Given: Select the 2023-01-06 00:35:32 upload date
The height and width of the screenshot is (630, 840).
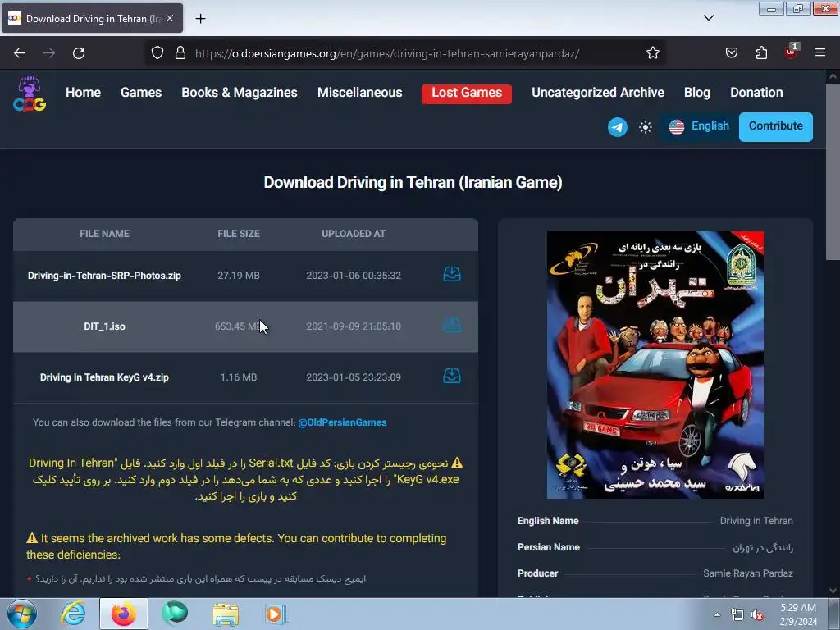Looking at the screenshot, I should point(354,276).
